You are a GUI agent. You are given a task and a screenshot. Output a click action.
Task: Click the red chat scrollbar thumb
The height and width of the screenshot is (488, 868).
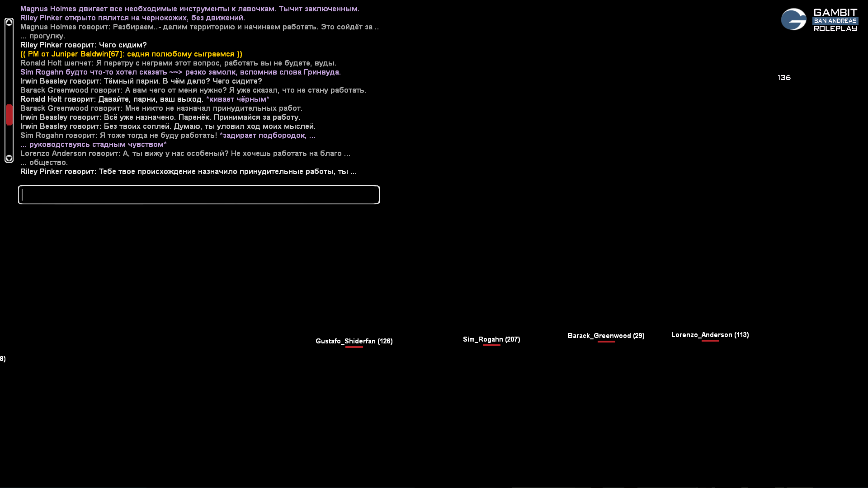click(x=9, y=115)
